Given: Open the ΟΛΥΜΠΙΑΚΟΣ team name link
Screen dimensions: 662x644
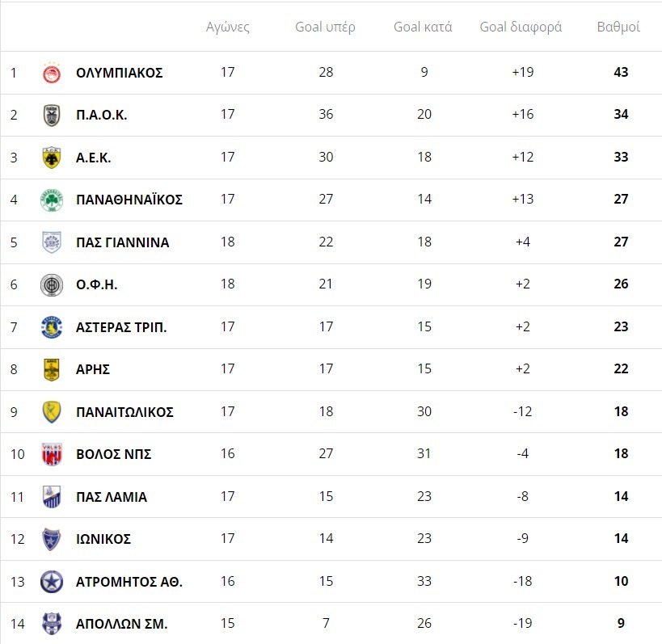Looking at the screenshot, I should pyautogui.click(x=120, y=73).
